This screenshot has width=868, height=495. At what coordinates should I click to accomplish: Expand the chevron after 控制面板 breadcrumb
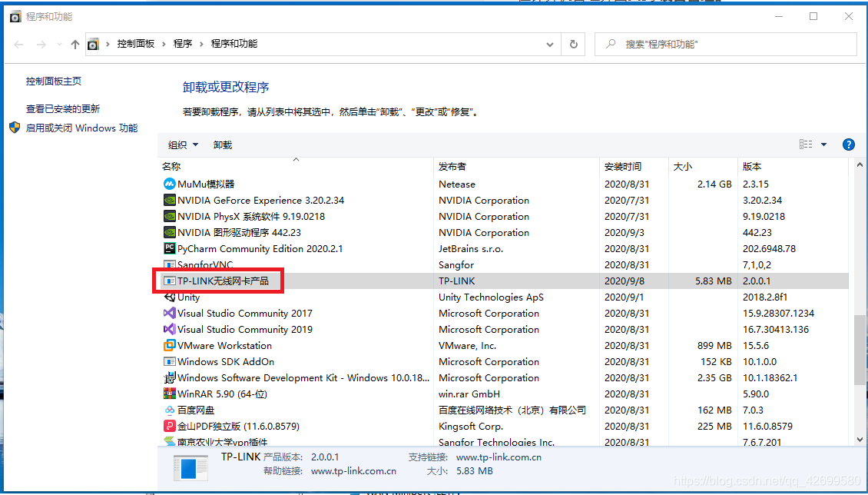tap(164, 44)
